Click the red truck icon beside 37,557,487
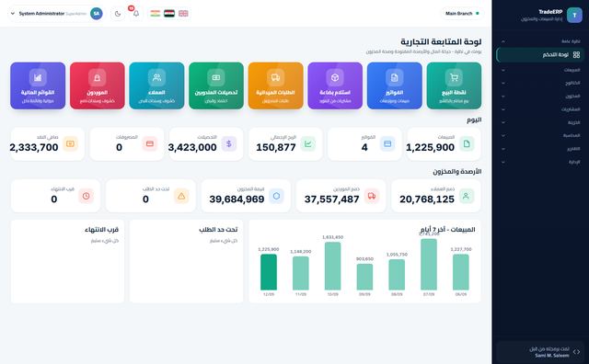 tap(372, 196)
